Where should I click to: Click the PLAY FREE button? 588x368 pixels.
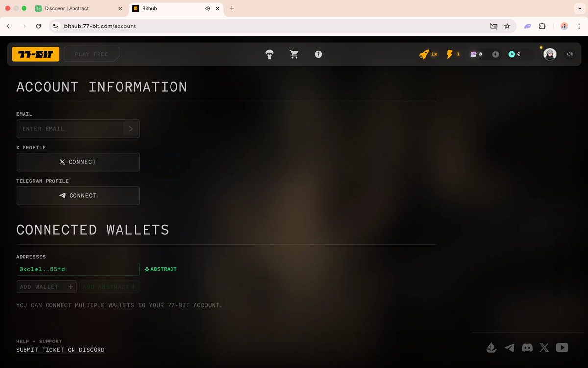click(x=91, y=54)
